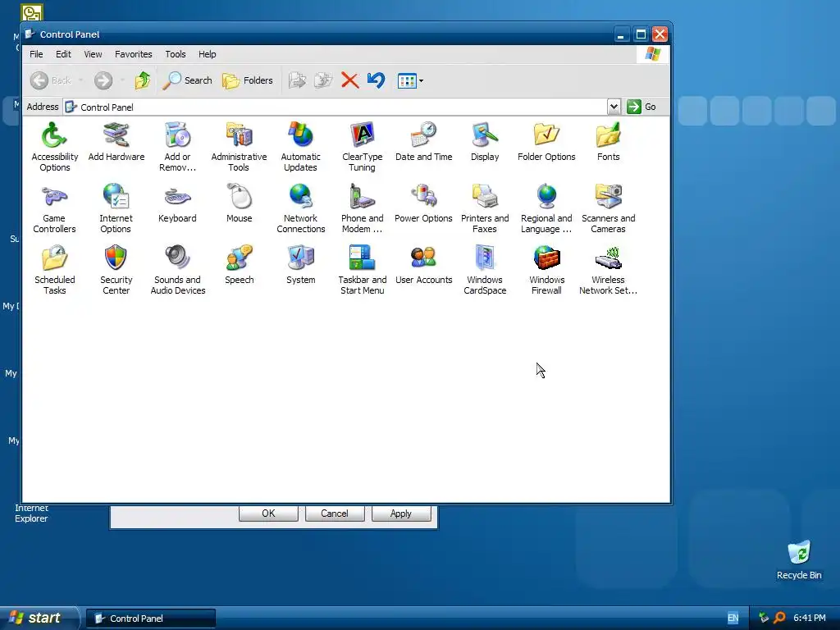The width and height of the screenshot is (840, 630).
Task: Select Control Panel taskbar button
Action: coord(151,619)
